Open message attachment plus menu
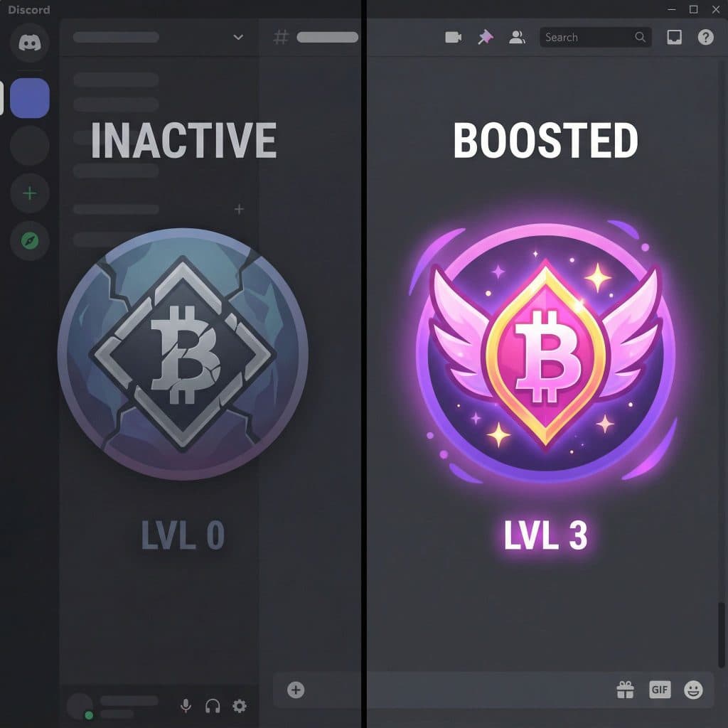The image size is (728, 728). point(296,690)
